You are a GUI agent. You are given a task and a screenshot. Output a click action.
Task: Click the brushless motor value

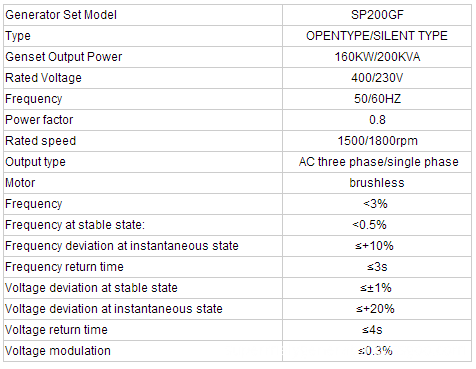[377, 183]
